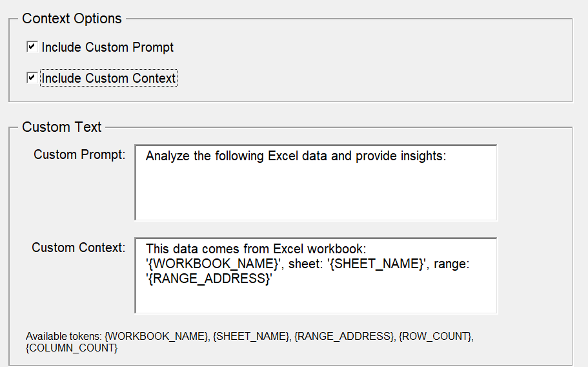Uncheck the Include Custom Prompt checkbox

pyautogui.click(x=31, y=47)
